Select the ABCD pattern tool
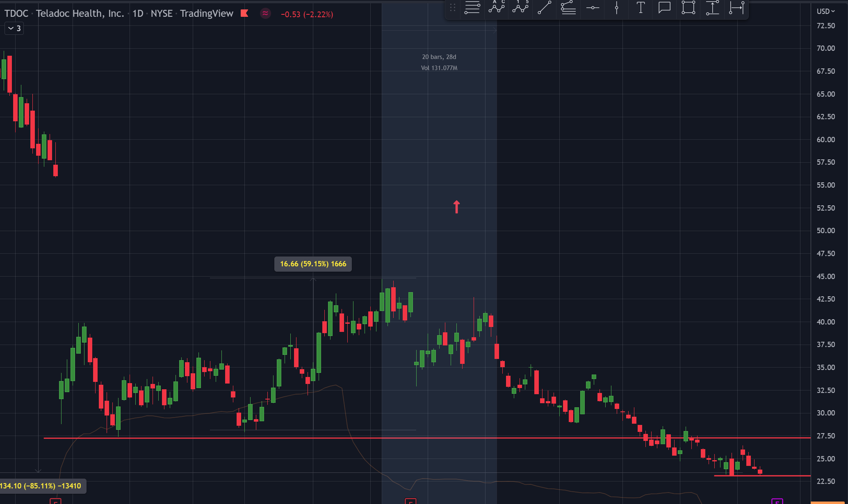 [x=496, y=7]
